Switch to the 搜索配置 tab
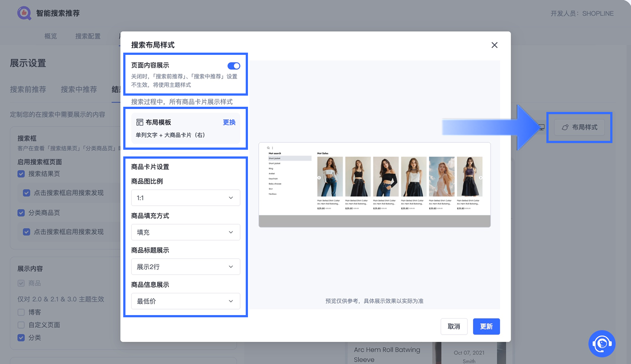This screenshot has height=364, width=631. 88,36
